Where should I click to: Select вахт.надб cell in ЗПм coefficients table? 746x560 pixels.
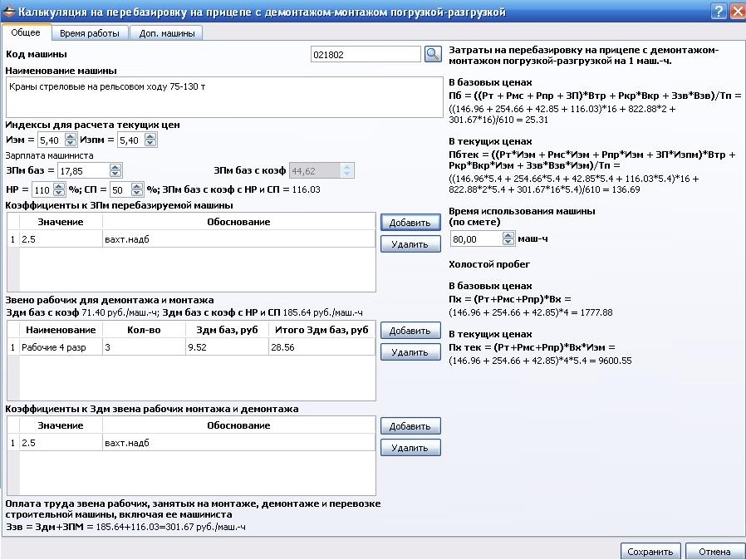(238, 239)
